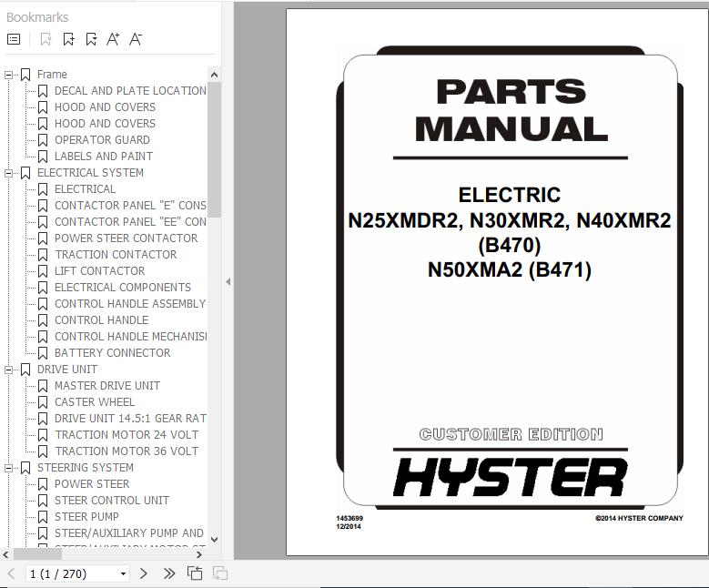709x588 pixels.
Task: Open TRACTION MOTOR 36 VOLT bookmark
Action: pyautogui.click(x=127, y=451)
